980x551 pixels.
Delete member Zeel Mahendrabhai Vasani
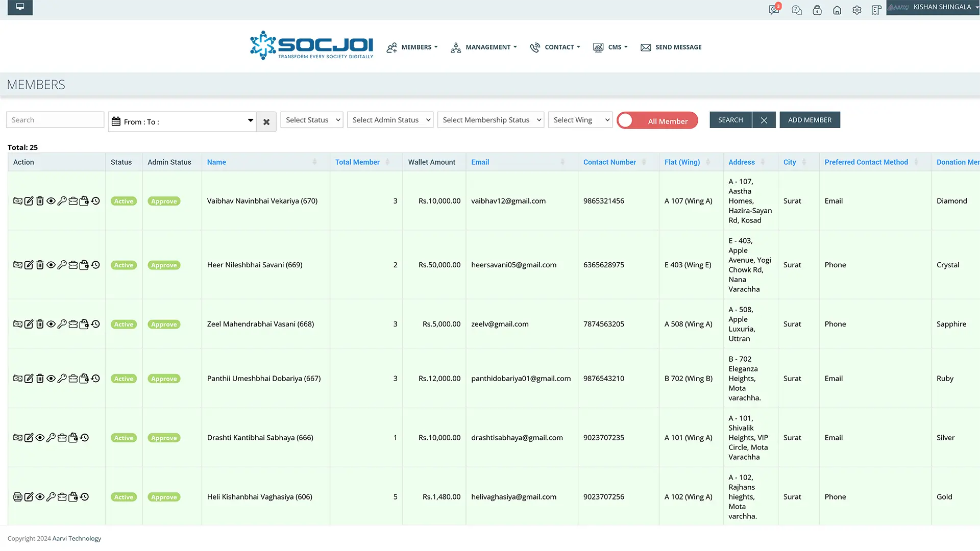(40, 323)
